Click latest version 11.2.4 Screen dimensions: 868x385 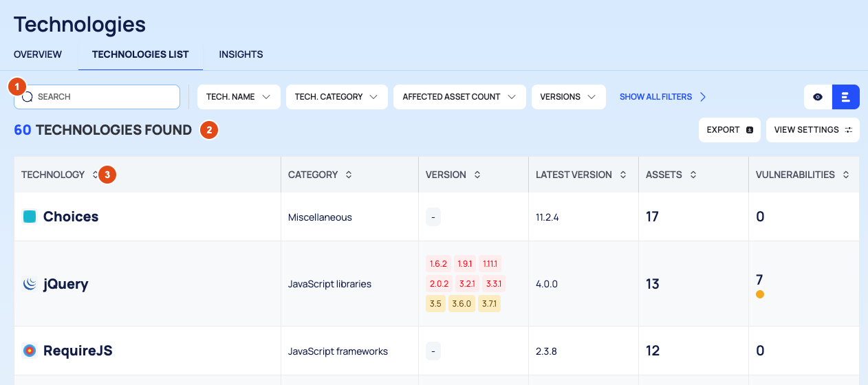point(547,217)
